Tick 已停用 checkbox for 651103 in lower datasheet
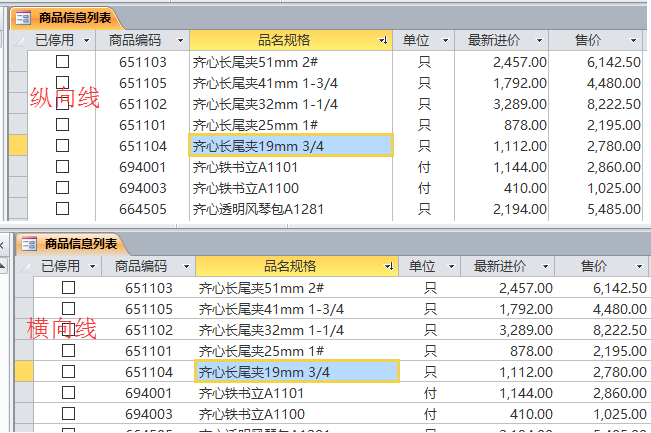The height and width of the screenshot is (433, 651). [69, 287]
